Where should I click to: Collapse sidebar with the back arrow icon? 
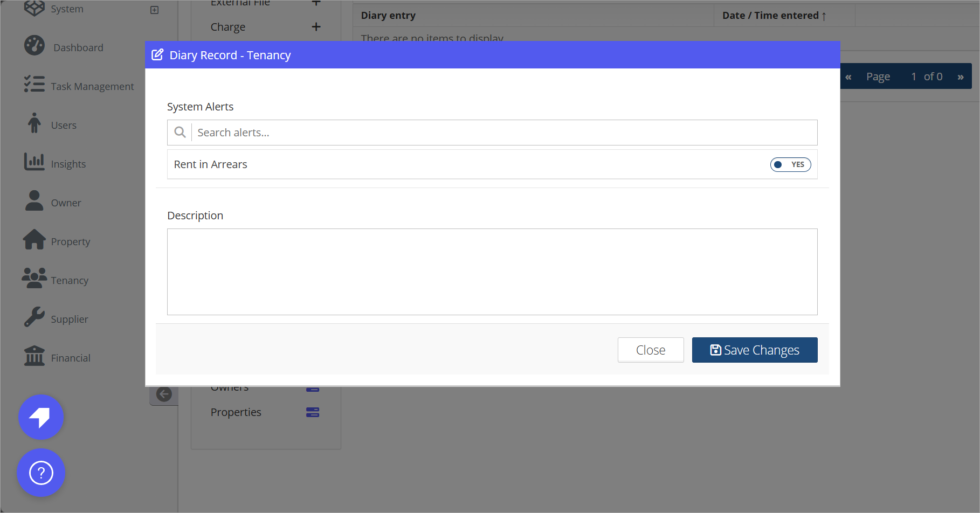pyautogui.click(x=164, y=394)
